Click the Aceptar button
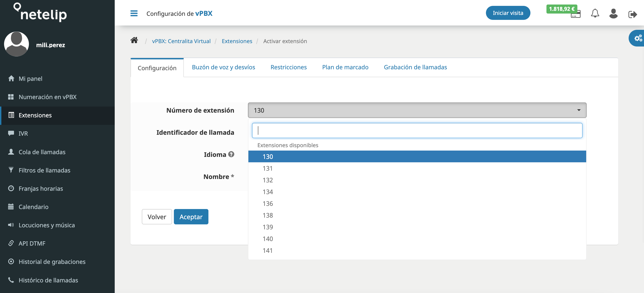 (191, 216)
